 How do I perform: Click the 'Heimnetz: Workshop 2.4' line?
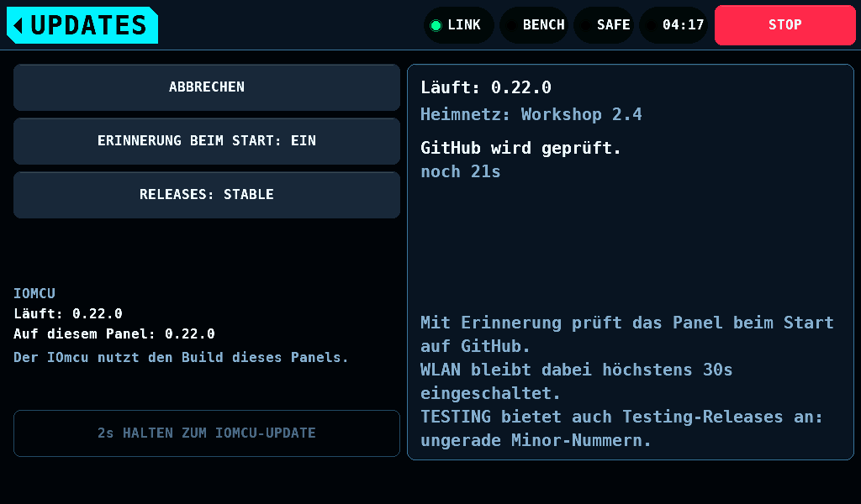531,114
